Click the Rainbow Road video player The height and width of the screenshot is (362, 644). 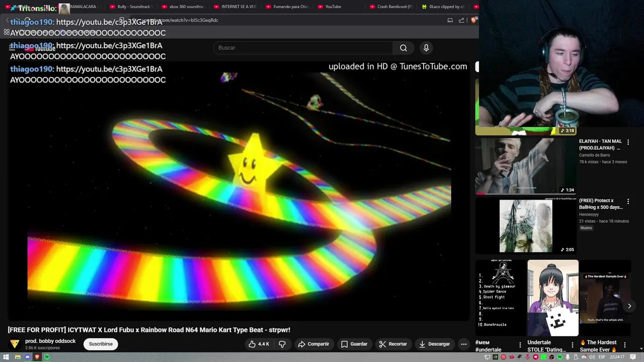pyautogui.click(x=238, y=191)
